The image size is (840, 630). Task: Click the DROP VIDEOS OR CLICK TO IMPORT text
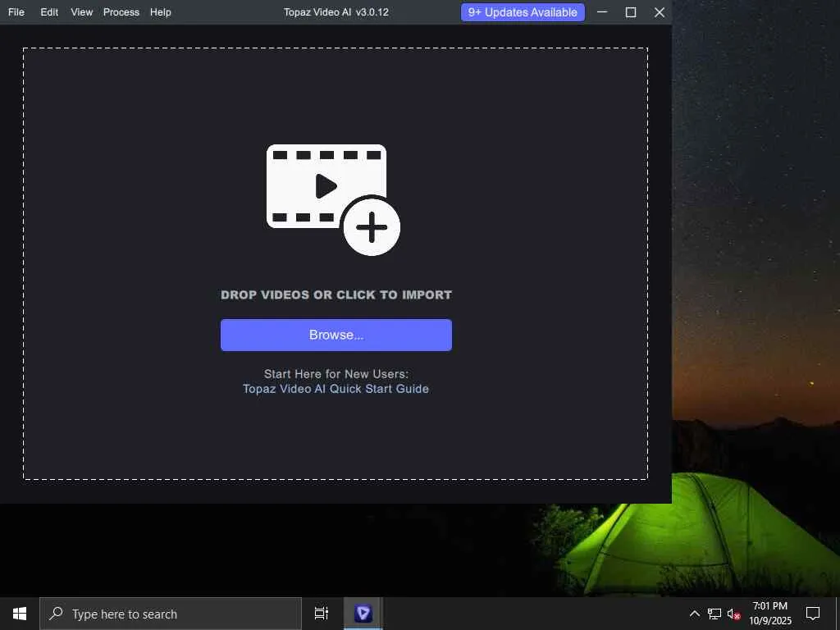(336, 294)
